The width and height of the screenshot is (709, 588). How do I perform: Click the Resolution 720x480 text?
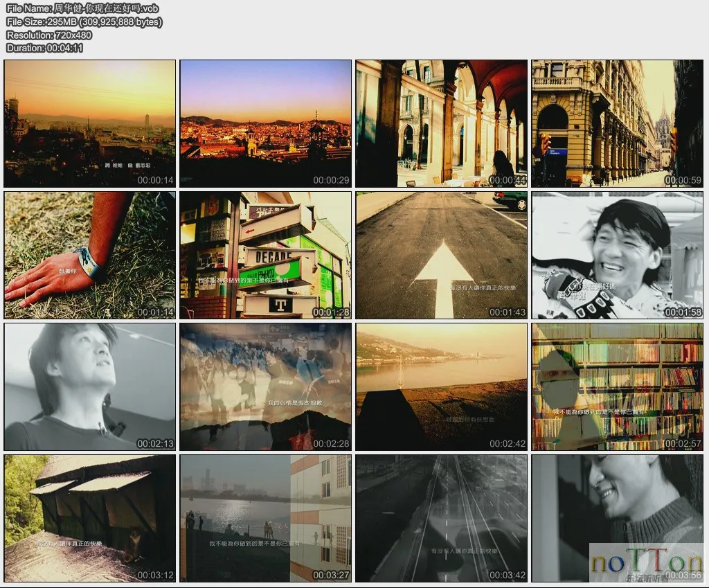49,35
